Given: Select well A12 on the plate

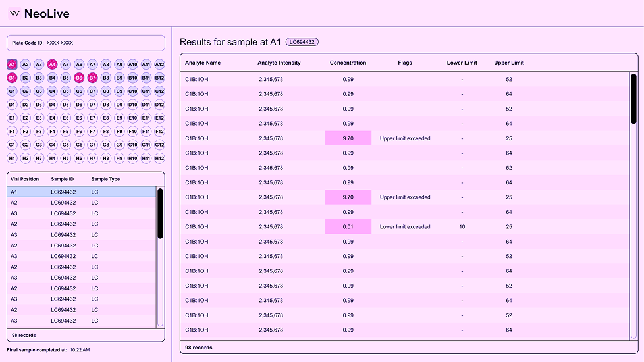Looking at the screenshot, I should click(159, 65).
